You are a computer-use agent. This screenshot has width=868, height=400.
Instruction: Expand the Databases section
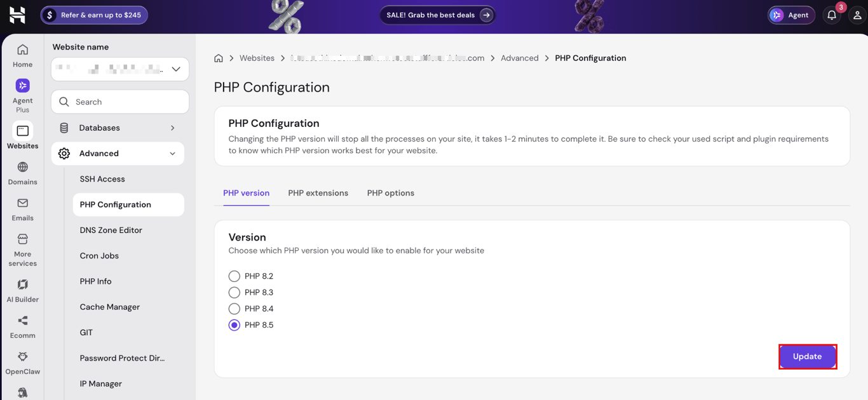pyautogui.click(x=172, y=128)
